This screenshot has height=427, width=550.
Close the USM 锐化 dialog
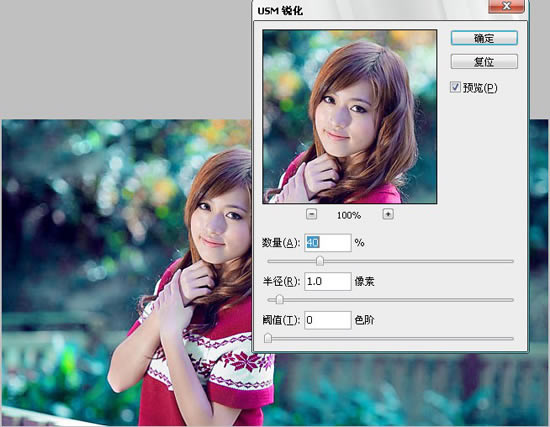[x=506, y=6]
